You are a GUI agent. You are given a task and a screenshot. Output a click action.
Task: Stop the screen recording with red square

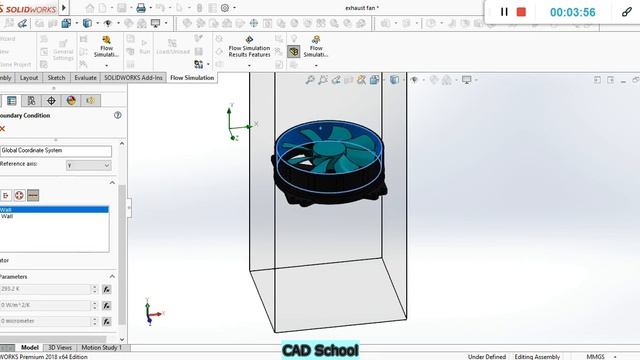tap(521, 12)
